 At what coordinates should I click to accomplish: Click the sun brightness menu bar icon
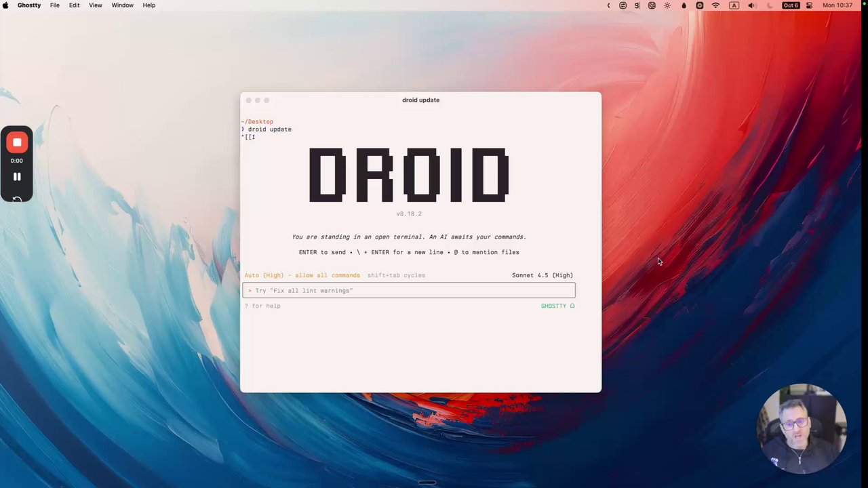coord(667,5)
